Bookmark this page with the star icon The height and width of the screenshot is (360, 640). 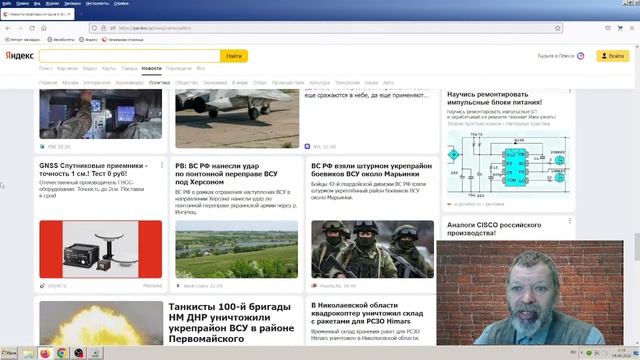558,28
